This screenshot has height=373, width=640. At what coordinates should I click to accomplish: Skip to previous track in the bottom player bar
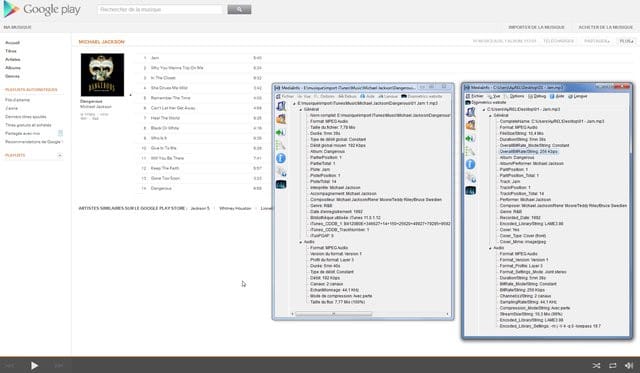(x=10, y=366)
